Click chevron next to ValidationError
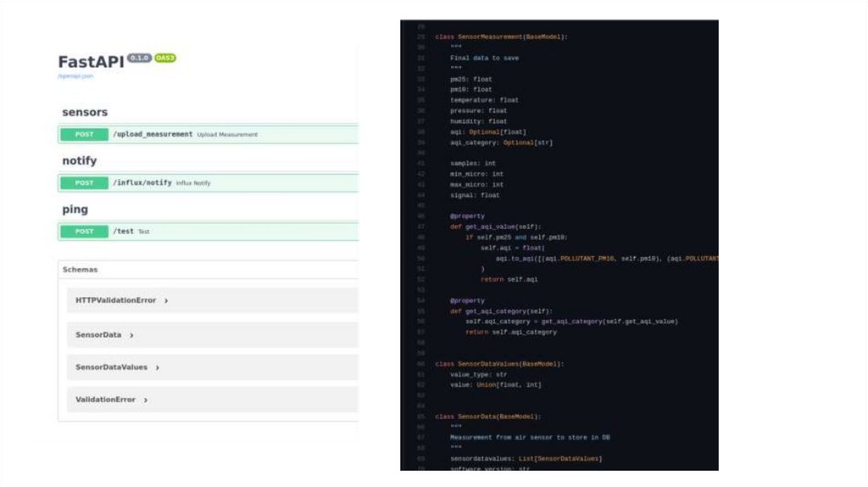Viewport: 868px width, 487px height. 146,400
